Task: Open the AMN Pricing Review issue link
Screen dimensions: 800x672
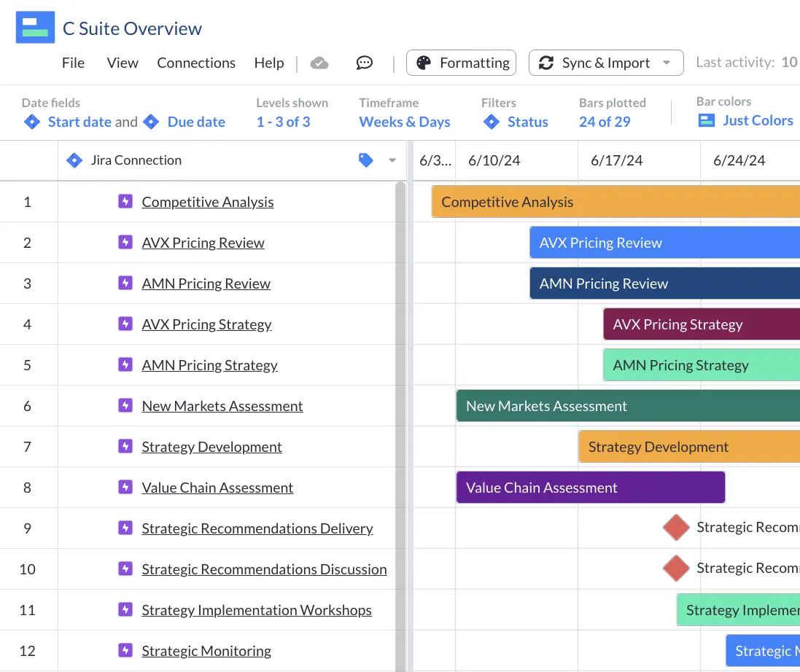Action: (x=206, y=284)
